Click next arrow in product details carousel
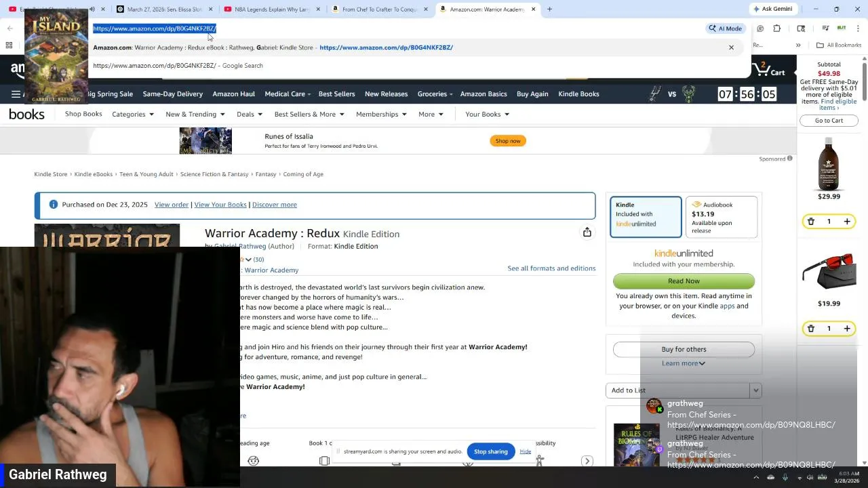Viewport: 868px width, 488px height. click(x=587, y=461)
